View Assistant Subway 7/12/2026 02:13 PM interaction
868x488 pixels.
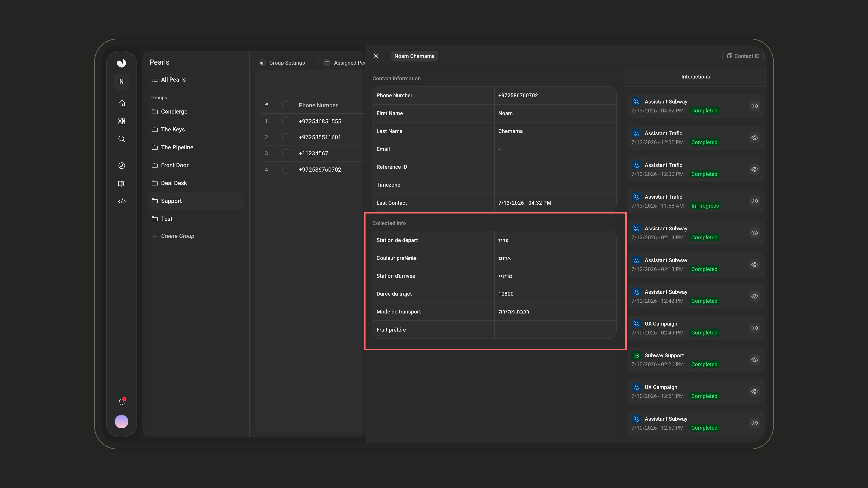(x=754, y=265)
